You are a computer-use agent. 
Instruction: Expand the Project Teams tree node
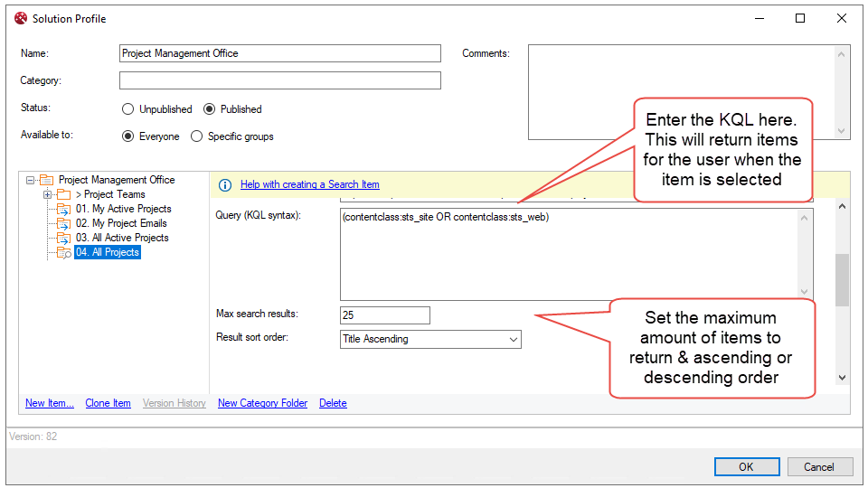click(x=47, y=194)
